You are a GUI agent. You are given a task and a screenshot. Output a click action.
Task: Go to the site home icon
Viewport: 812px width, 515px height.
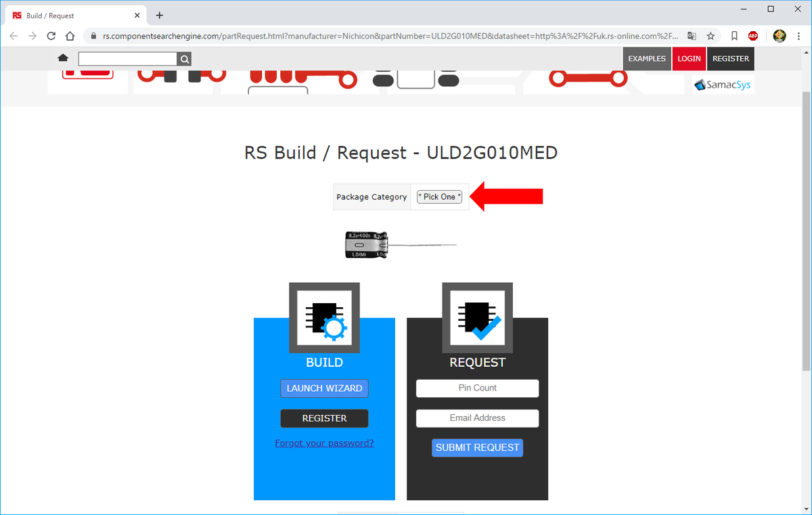tap(63, 58)
